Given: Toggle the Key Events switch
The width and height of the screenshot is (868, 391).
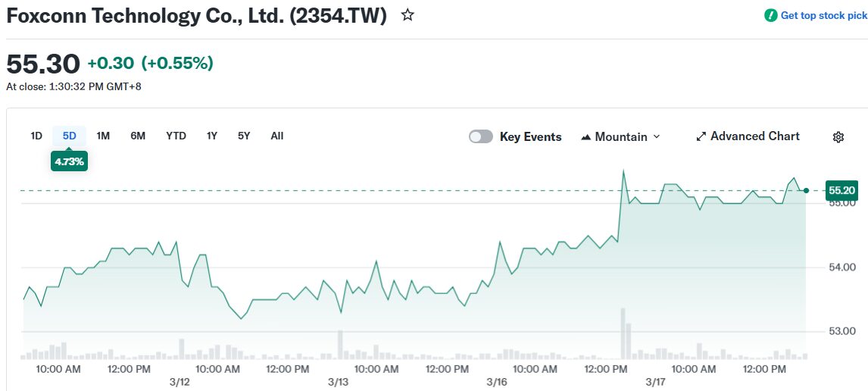Looking at the screenshot, I should tap(480, 137).
